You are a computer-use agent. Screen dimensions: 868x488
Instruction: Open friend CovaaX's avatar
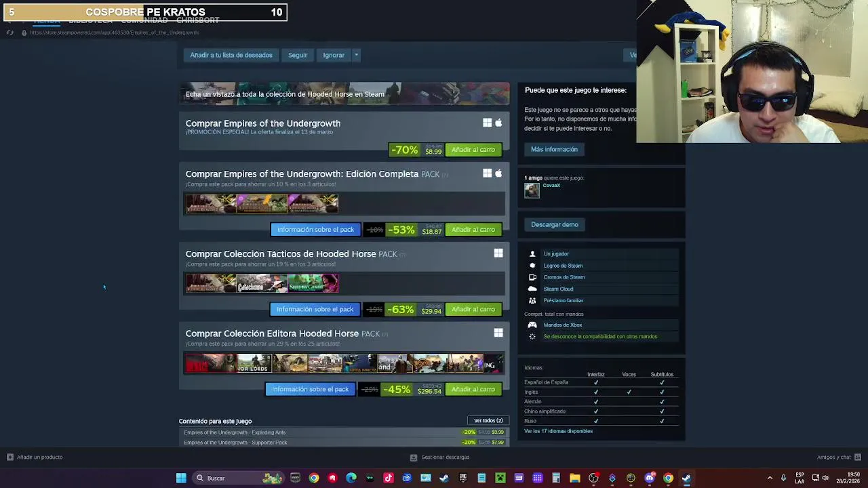click(532, 190)
